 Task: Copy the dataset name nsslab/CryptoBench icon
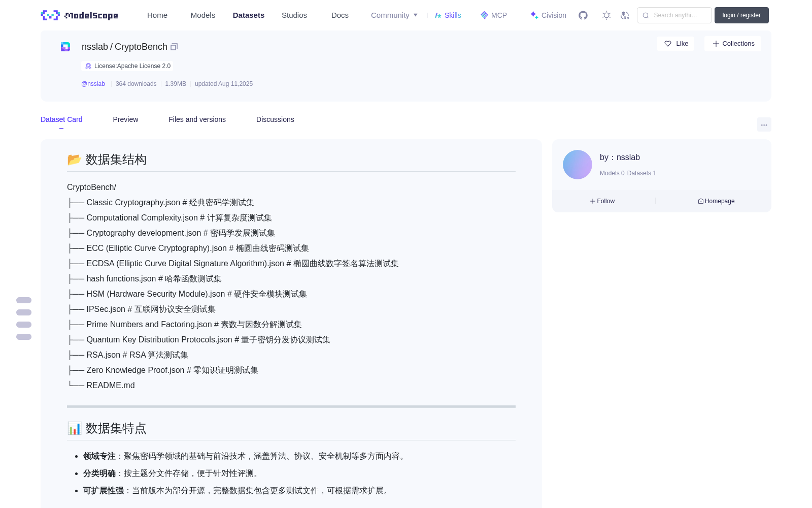coord(174,47)
